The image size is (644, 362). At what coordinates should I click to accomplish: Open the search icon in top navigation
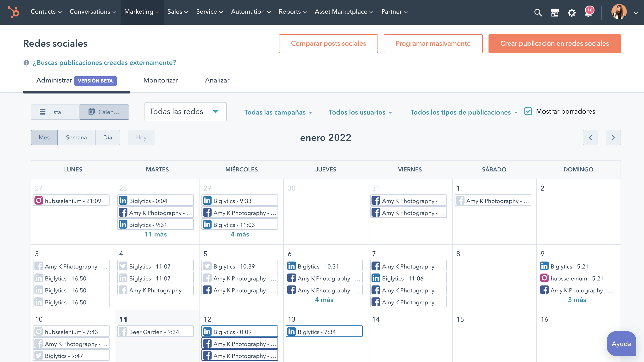(x=538, y=12)
